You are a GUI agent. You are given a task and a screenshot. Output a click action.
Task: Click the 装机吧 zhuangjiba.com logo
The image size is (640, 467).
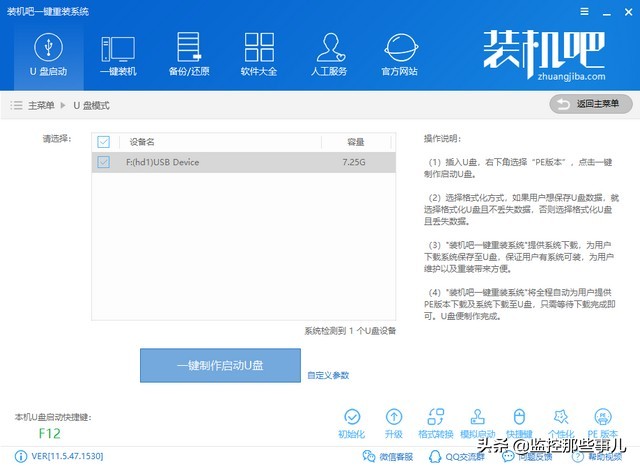click(x=544, y=55)
